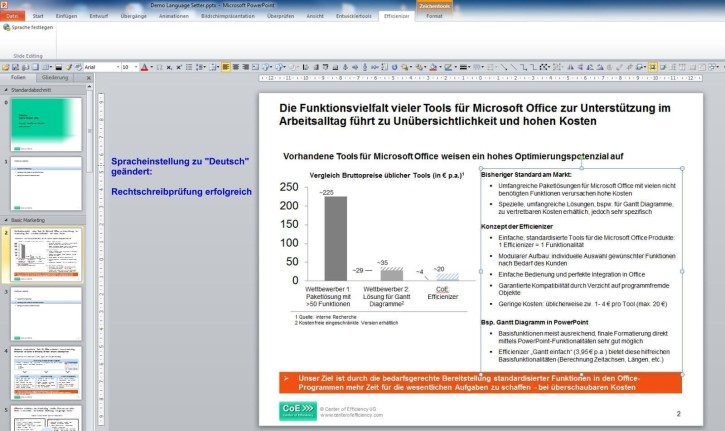Open the Format tab under Zeichentools
725x431 pixels.
(x=434, y=16)
